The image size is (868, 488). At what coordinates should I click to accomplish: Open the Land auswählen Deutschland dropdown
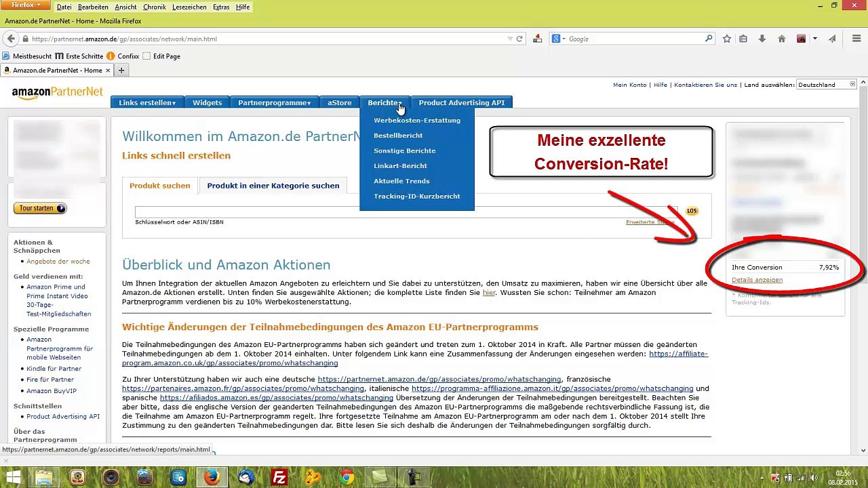click(x=827, y=85)
